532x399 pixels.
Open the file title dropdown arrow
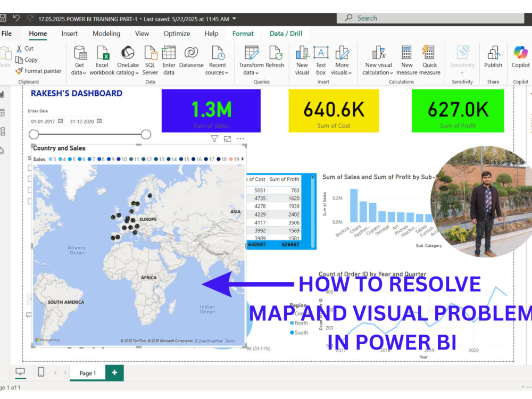pos(234,19)
